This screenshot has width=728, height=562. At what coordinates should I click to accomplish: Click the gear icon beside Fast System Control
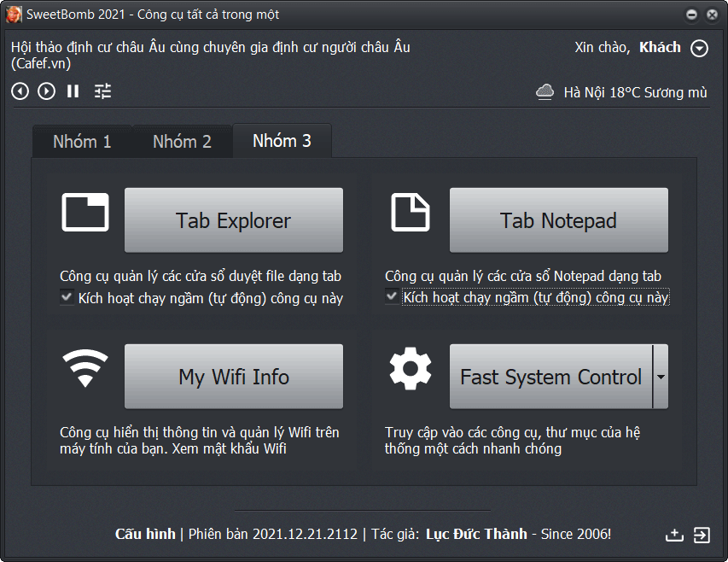point(411,368)
